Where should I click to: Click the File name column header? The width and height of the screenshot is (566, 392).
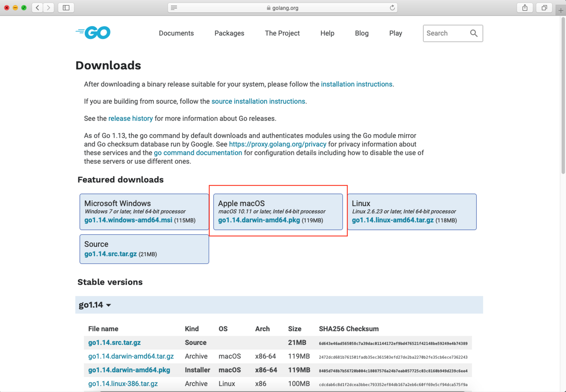[103, 329]
